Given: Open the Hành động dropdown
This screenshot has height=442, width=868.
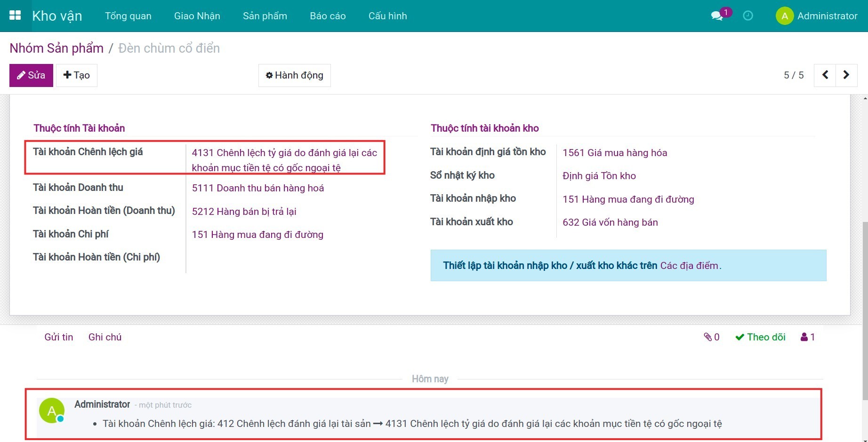Looking at the screenshot, I should [294, 75].
